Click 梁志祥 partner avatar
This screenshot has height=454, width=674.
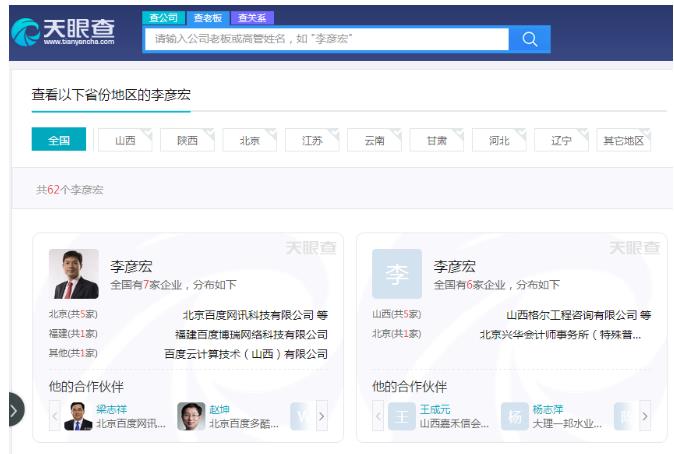[x=78, y=416]
